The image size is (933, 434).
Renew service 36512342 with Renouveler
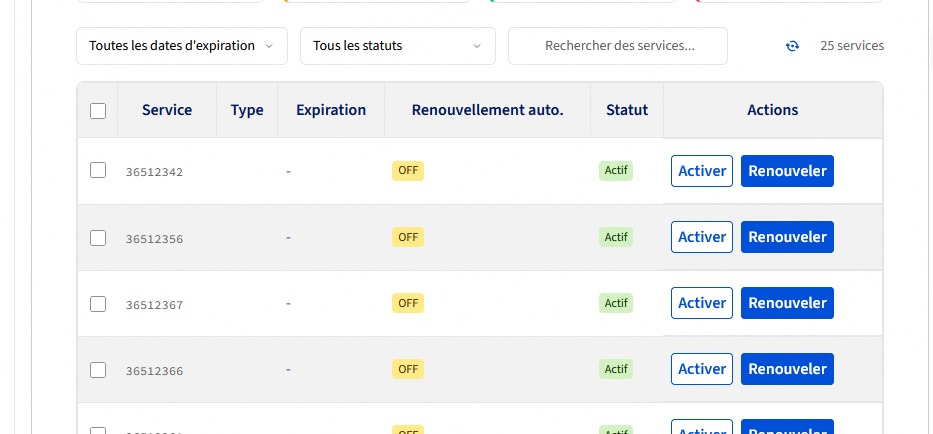pyautogui.click(x=787, y=171)
